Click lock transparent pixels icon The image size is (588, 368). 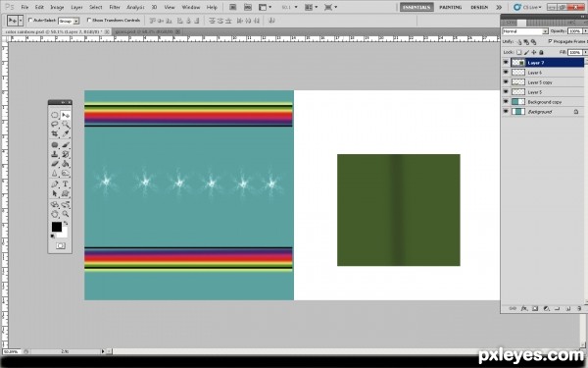point(519,52)
